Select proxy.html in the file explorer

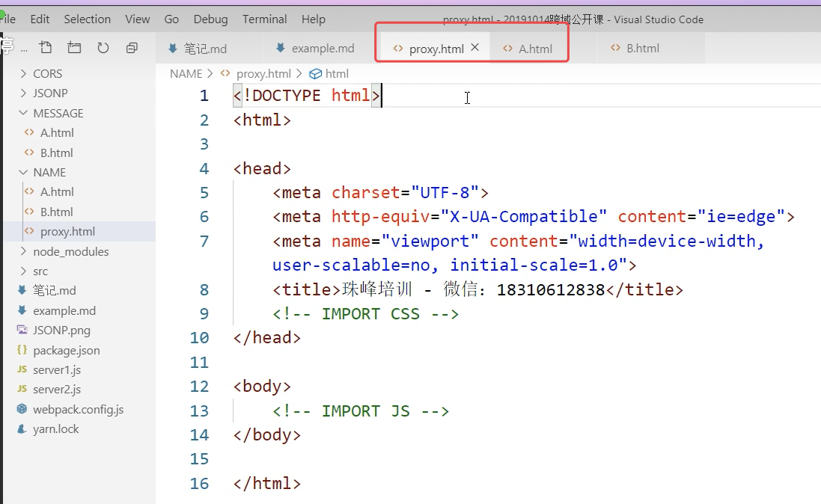click(79, 231)
